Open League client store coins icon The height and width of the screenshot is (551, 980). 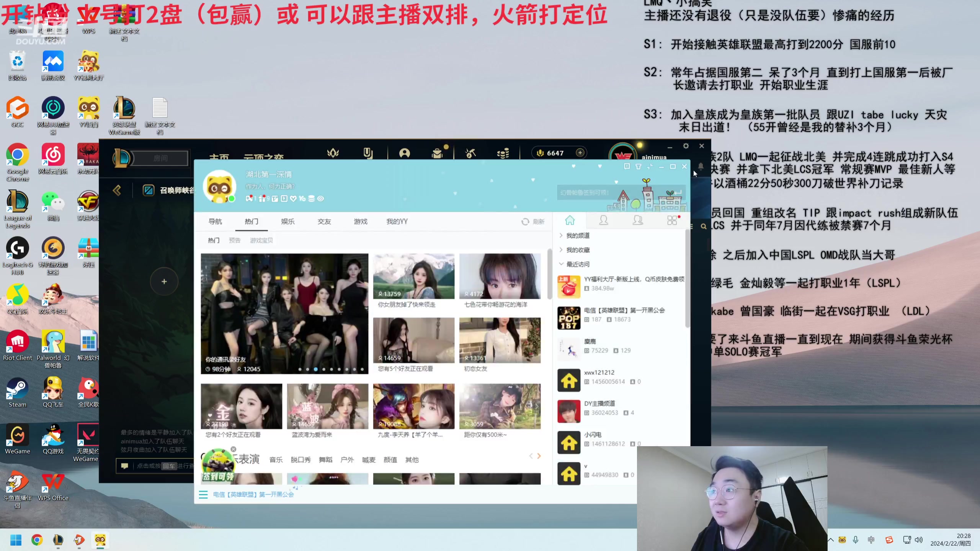tap(503, 153)
